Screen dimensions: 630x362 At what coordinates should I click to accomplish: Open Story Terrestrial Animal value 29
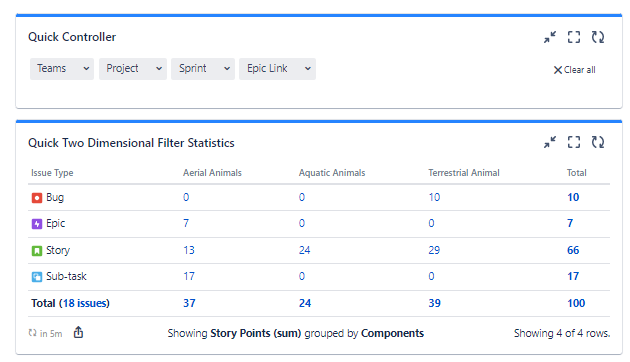pyautogui.click(x=434, y=250)
